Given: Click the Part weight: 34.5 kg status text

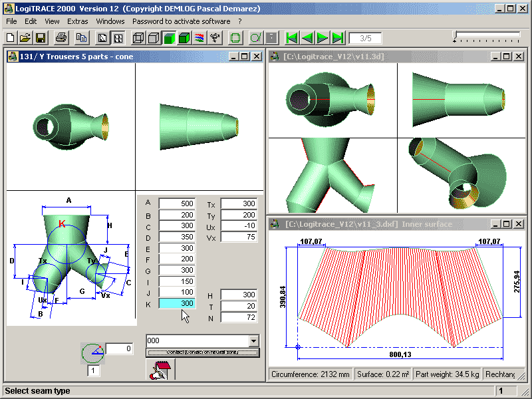Looking at the screenshot, I should pyautogui.click(x=447, y=374).
